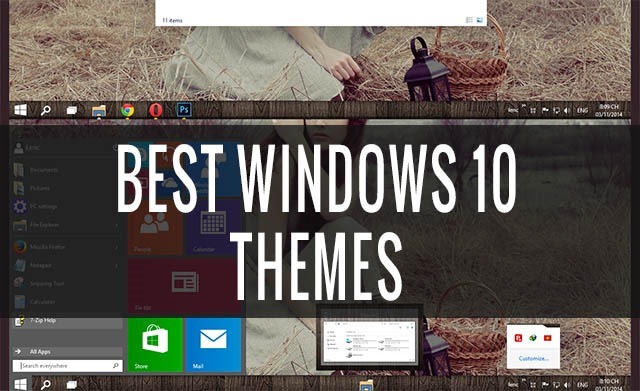Click the Search everywhere text field

[67, 366]
